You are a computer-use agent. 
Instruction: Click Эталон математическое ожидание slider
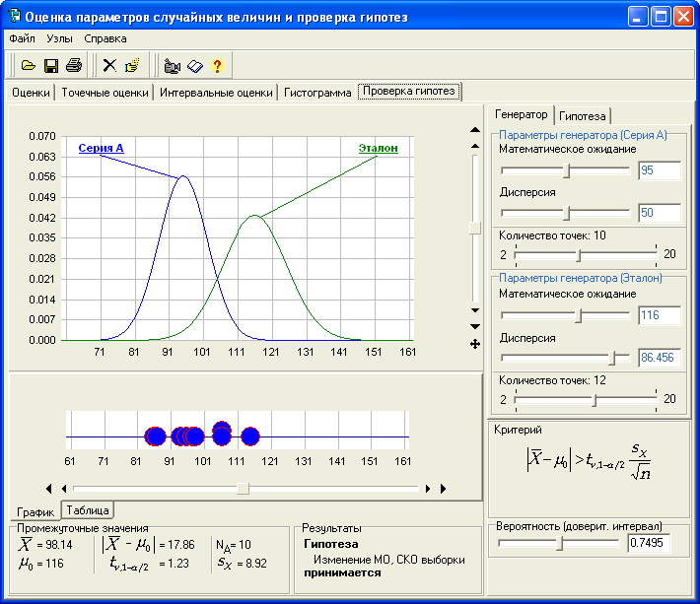pyautogui.click(x=566, y=315)
